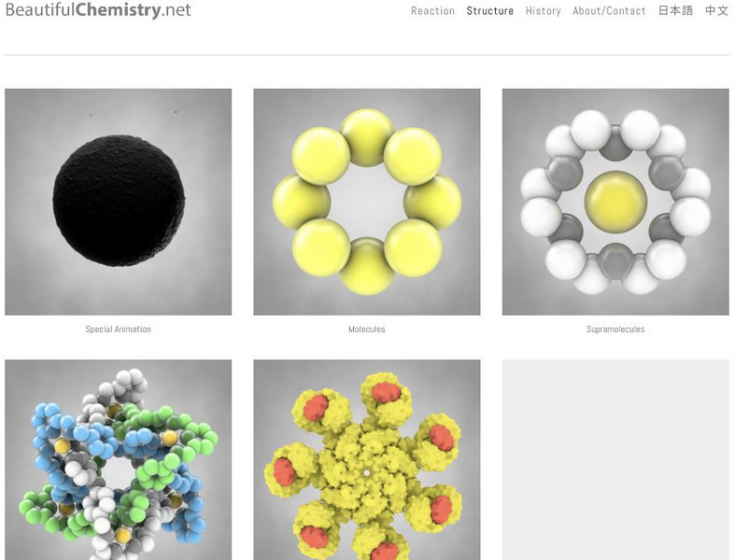
Task: Go to the Reaction menu item
Action: pos(432,11)
